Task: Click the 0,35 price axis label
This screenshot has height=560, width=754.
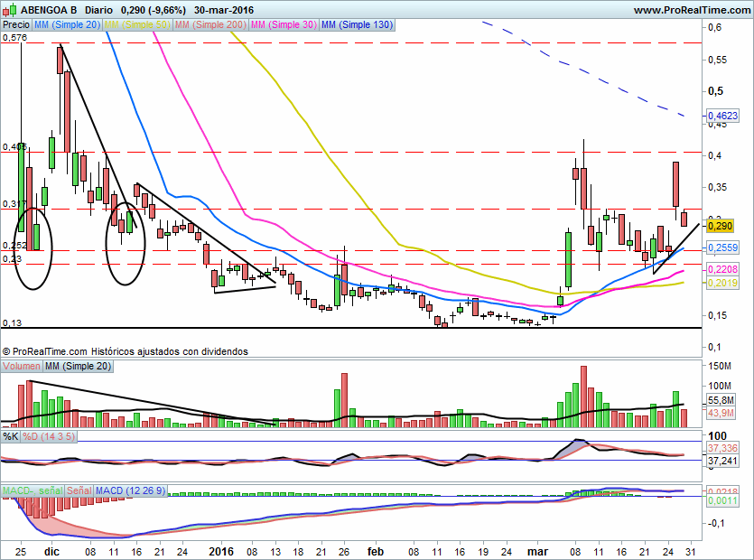Action: pos(717,187)
